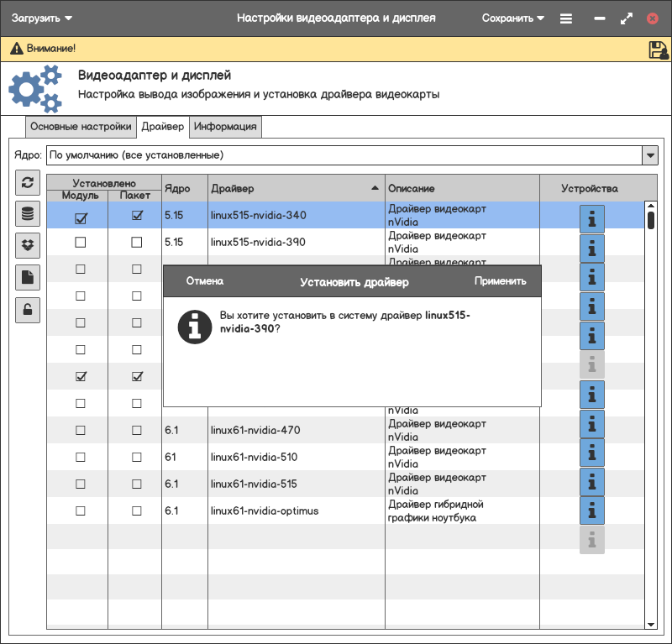Click the stacked boxes packages icon

tap(28, 245)
